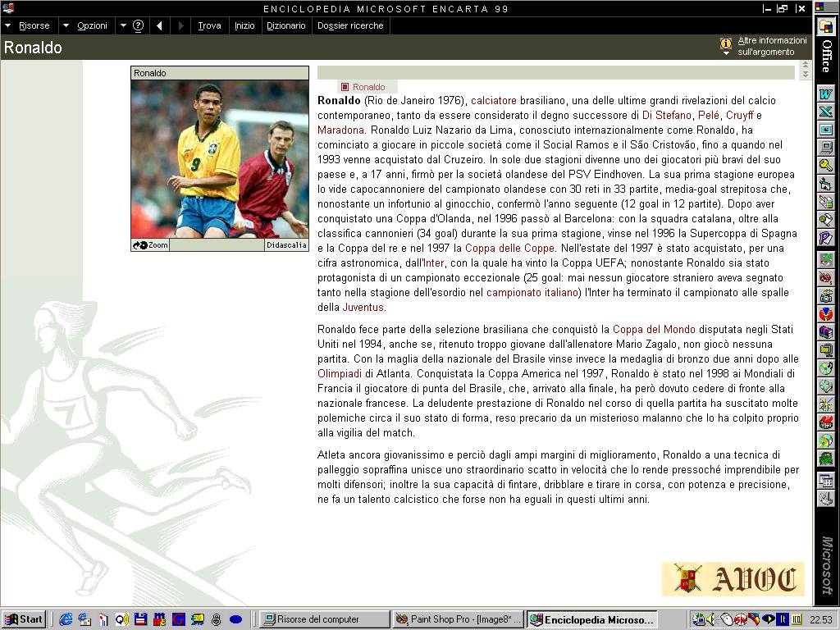This screenshot has height=630, width=840.
Task: Click the rainbow CD icon in Office bar
Action: (825, 441)
